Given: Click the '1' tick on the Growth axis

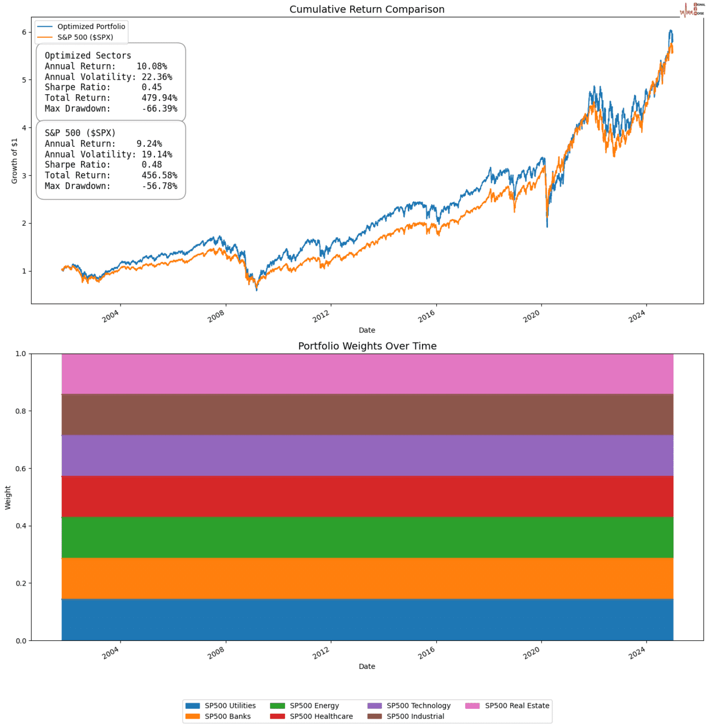Looking at the screenshot, I should 24,271.
